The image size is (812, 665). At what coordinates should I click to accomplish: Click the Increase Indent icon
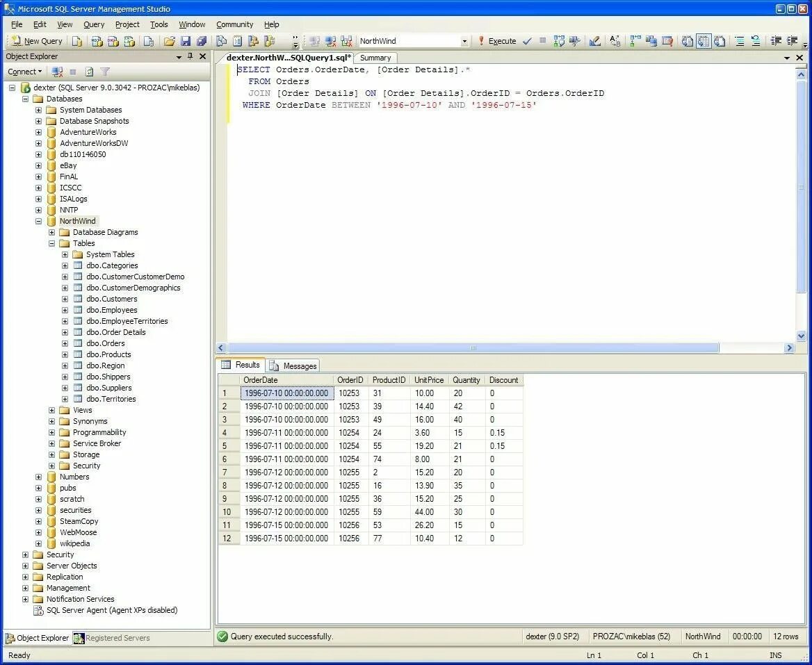click(x=792, y=41)
